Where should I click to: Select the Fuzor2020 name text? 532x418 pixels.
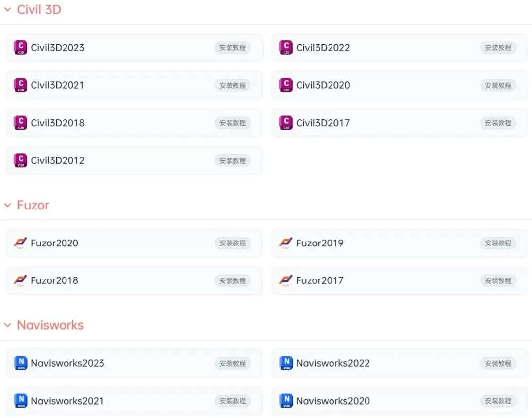(x=54, y=243)
